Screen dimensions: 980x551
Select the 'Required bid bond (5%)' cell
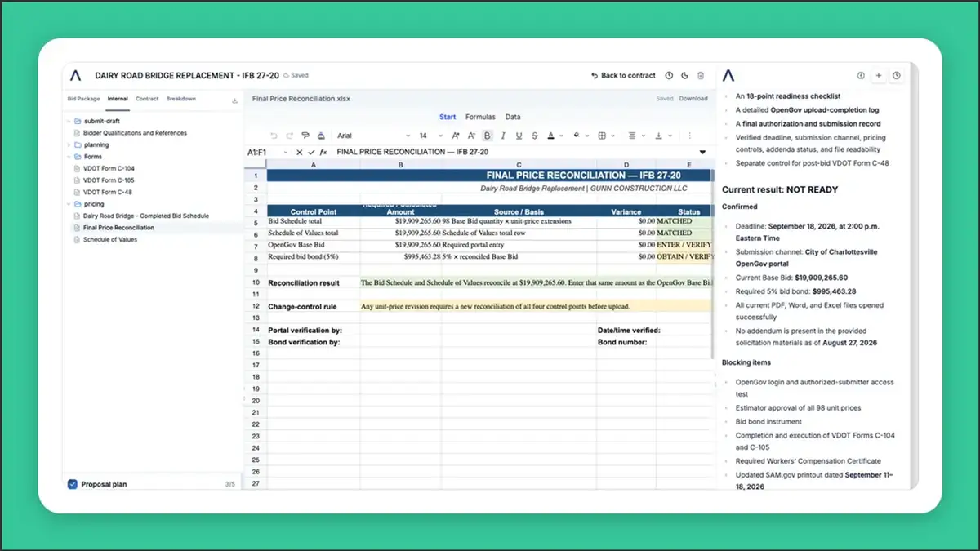point(313,256)
